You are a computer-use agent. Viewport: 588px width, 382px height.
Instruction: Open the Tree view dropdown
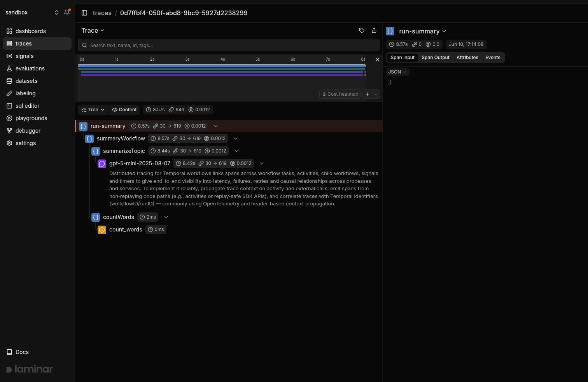(x=93, y=110)
